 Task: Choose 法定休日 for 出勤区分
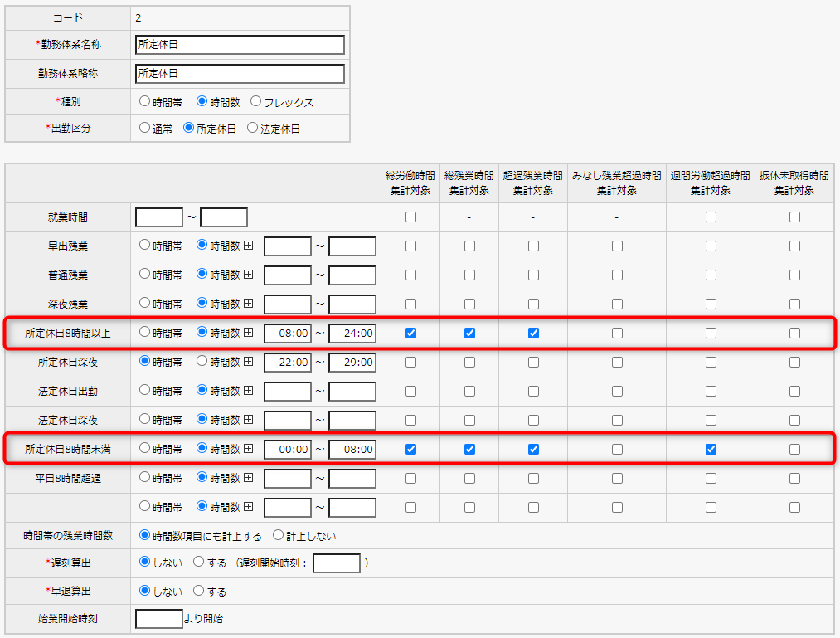coord(253,129)
